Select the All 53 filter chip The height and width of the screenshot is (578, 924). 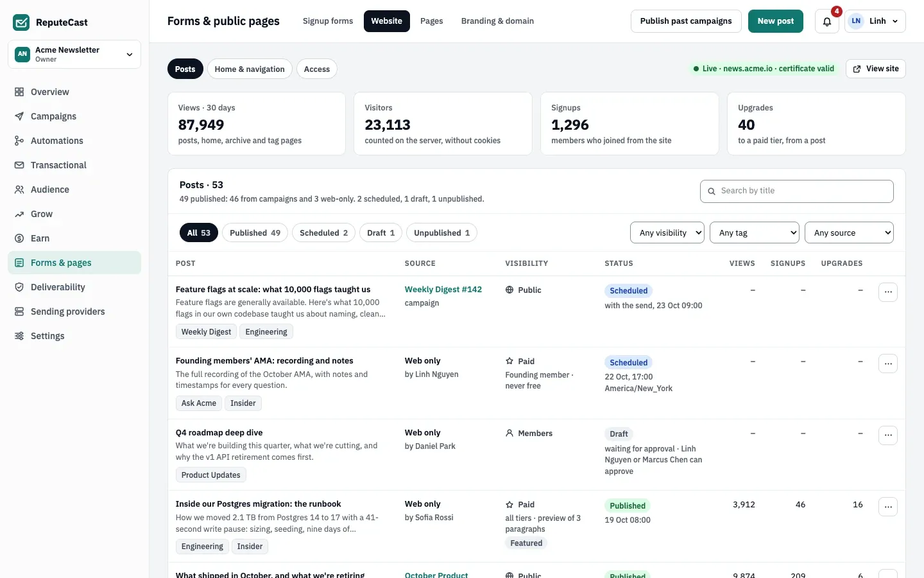[x=199, y=233]
